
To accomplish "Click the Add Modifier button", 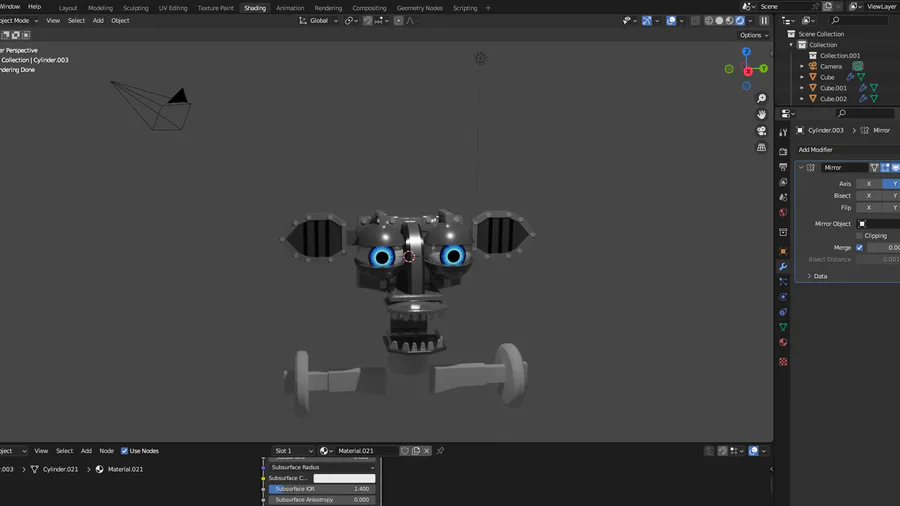I will (x=815, y=150).
